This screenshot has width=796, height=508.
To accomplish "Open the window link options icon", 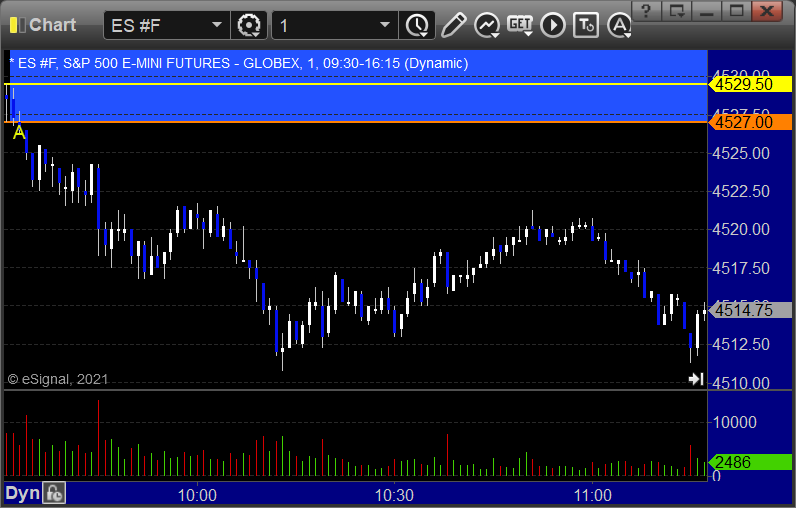I will [676, 11].
